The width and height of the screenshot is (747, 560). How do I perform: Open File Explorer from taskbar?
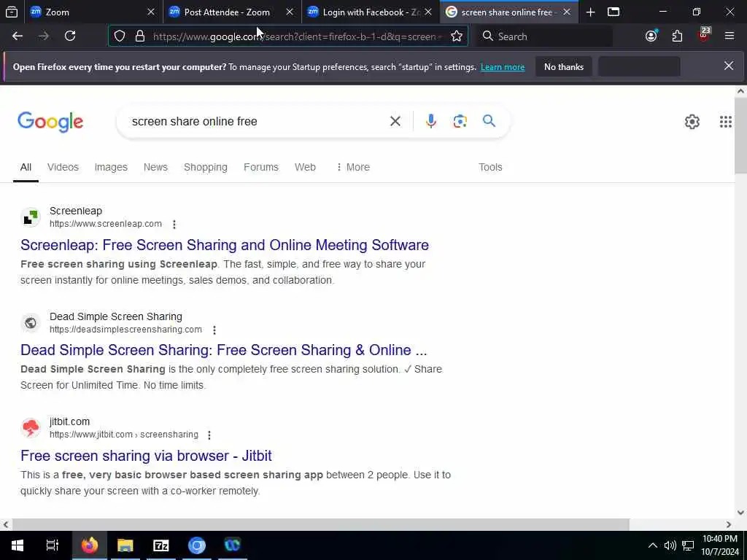click(125, 545)
